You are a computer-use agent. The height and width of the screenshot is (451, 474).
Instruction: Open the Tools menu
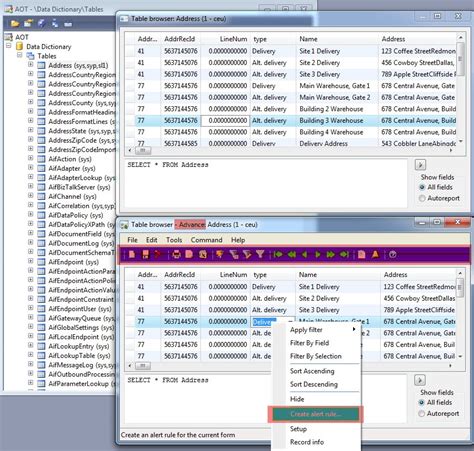point(174,240)
